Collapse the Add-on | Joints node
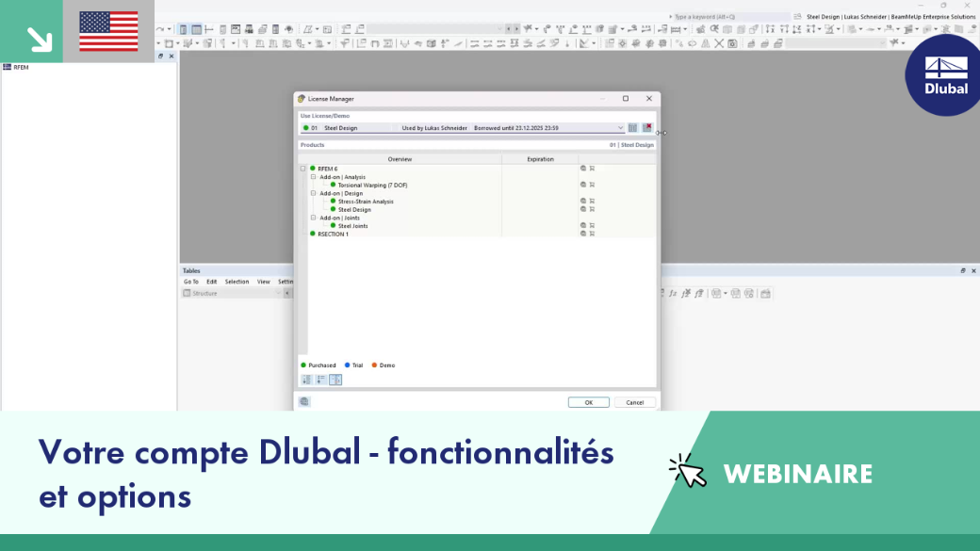This screenshot has width=980, height=551. (314, 218)
